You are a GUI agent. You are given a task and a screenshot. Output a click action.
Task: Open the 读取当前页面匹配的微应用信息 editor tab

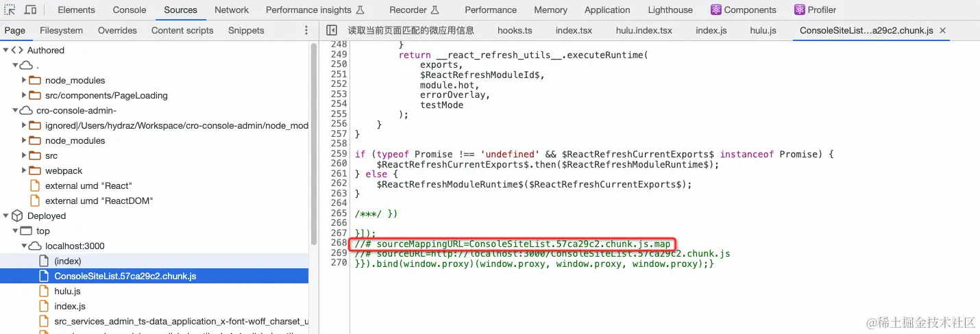click(411, 30)
